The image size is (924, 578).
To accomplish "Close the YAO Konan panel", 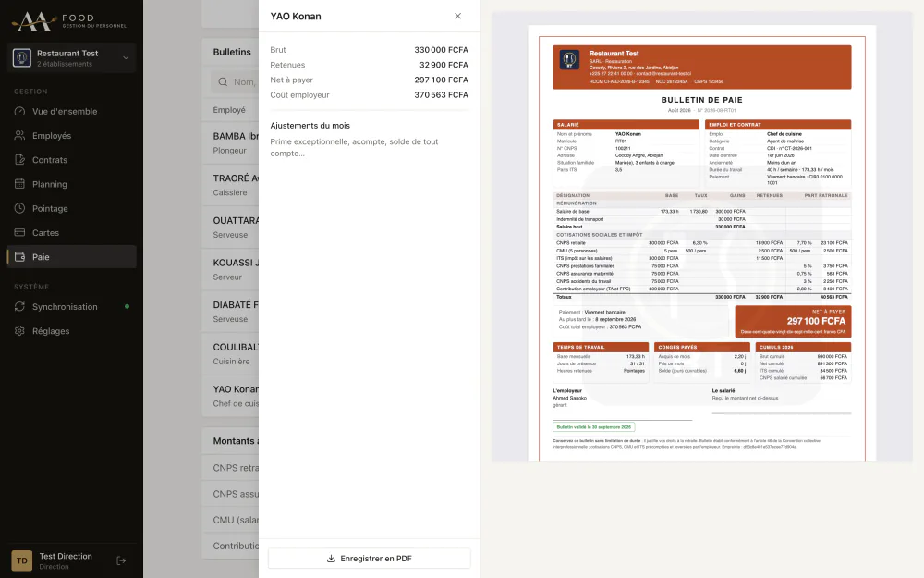I will [x=458, y=16].
